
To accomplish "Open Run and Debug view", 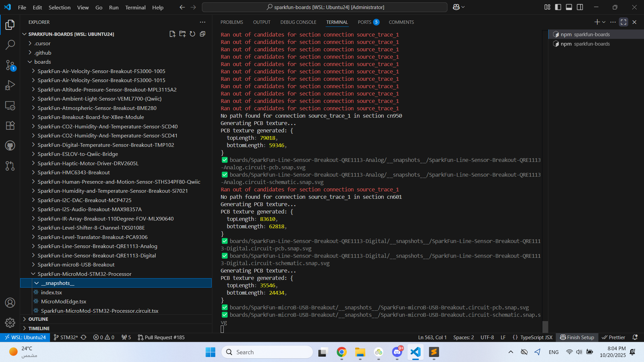I will tap(10, 85).
